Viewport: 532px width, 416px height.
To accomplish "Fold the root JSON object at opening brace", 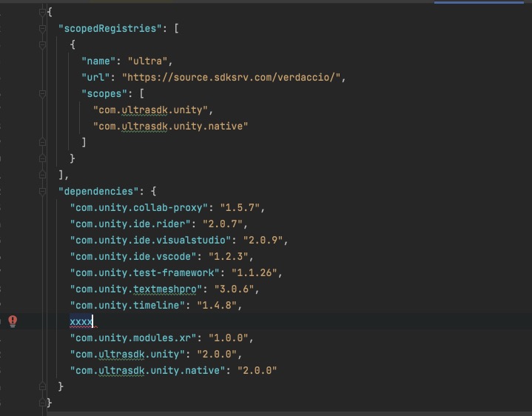I will (x=43, y=12).
